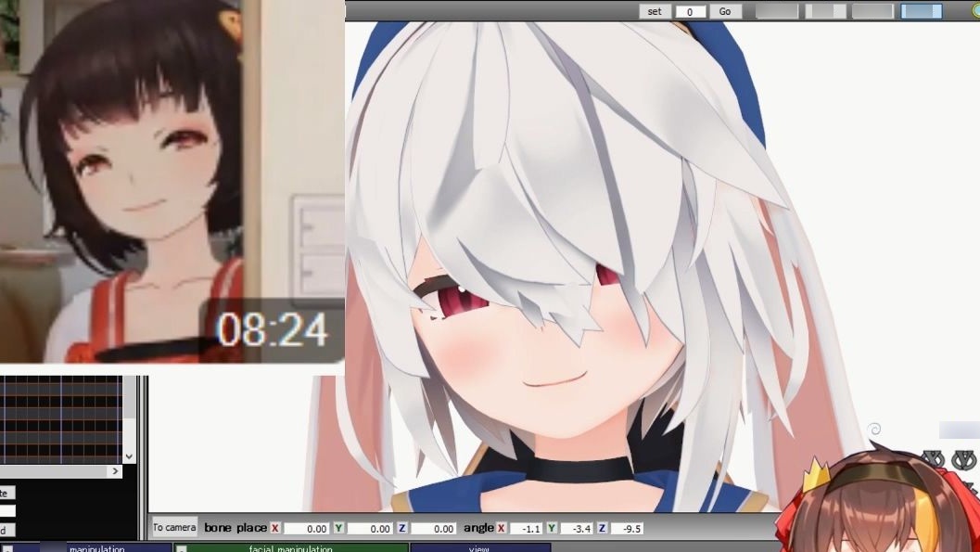The image size is (980, 552).
Task: Click the red 'X' label next to angle
Action: [x=501, y=528]
